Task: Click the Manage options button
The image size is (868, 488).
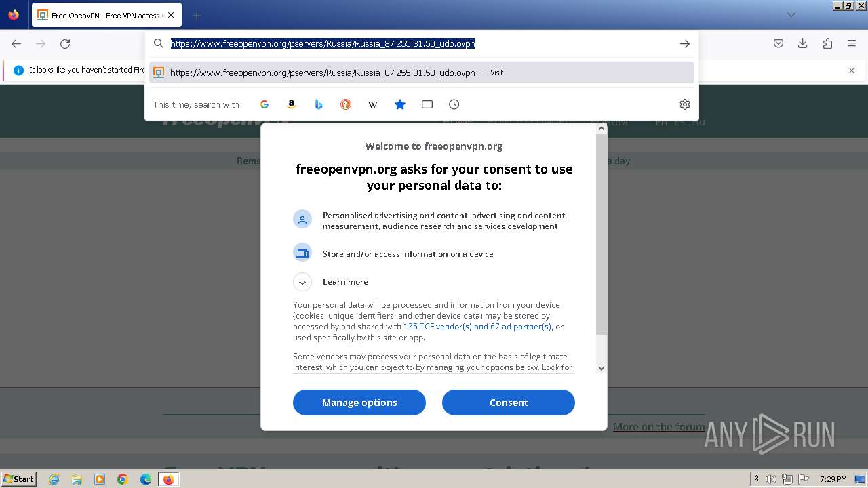Action: tap(359, 403)
